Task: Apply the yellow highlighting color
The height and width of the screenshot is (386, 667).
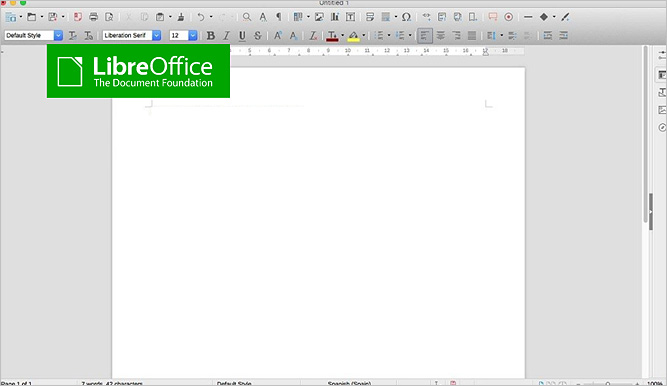Action: [353, 36]
